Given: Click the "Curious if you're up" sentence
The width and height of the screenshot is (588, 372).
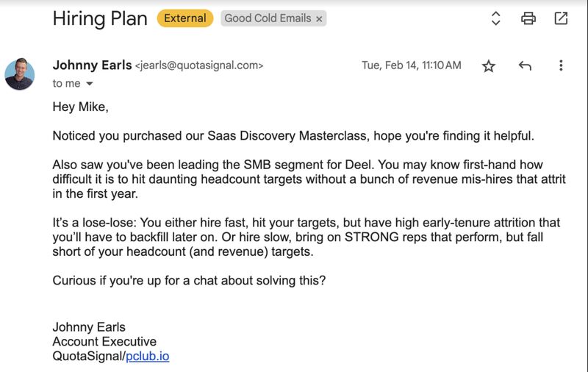Looking at the screenshot, I should click(189, 281).
